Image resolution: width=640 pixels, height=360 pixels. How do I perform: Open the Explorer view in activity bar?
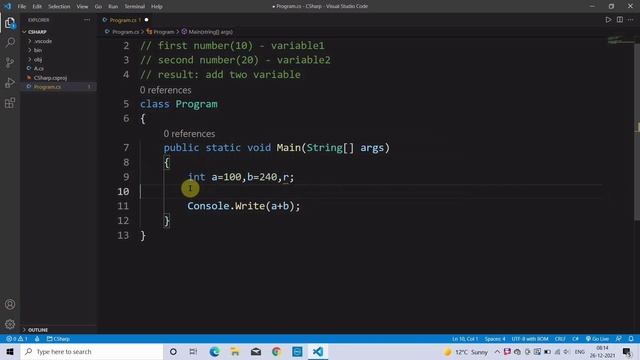(x=10, y=23)
